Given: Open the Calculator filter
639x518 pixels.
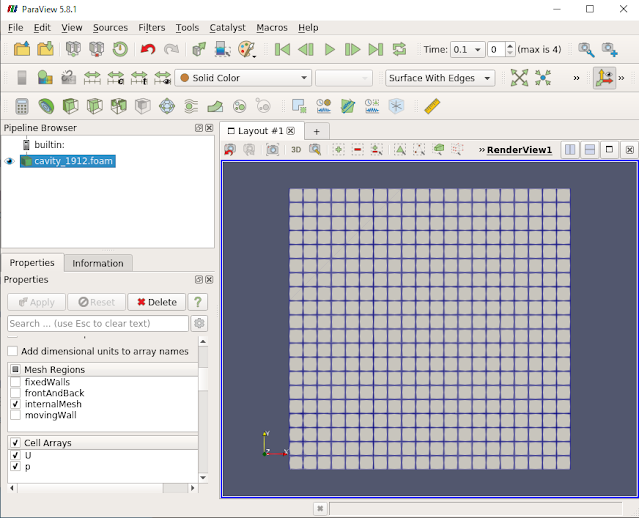Looking at the screenshot, I should (x=22, y=106).
